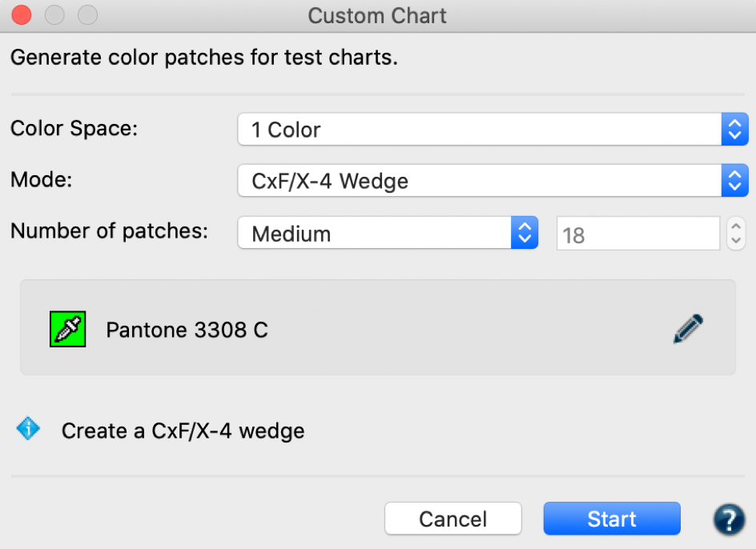Click the blue info diamond icon
Viewport: 756px width, 549px height.
pyautogui.click(x=28, y=428)
